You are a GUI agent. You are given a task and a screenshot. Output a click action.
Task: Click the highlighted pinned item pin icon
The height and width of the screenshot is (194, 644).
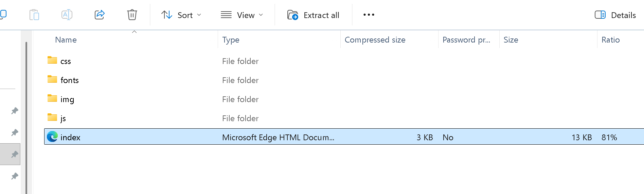15,154
